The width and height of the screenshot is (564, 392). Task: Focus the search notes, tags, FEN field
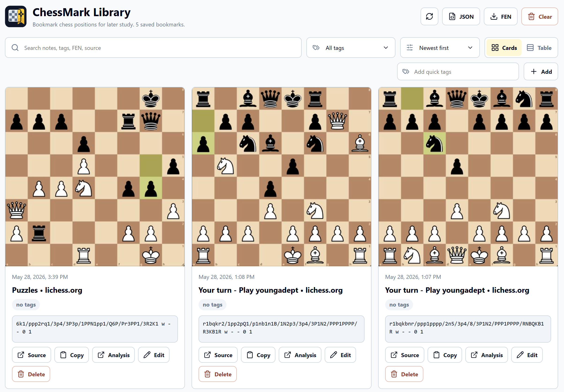click(153, 48)
